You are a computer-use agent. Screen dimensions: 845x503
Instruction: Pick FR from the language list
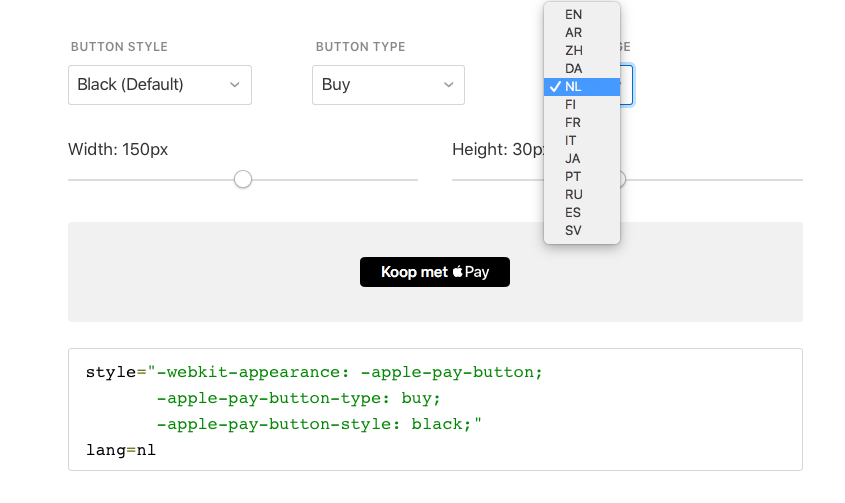[x=581, y=122]
